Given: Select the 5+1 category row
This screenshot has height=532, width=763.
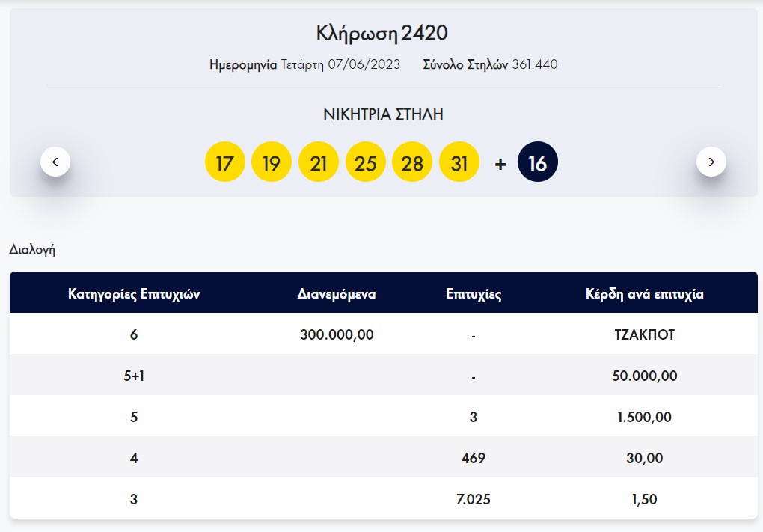Looking at the screenshot, I should (134, 376).
